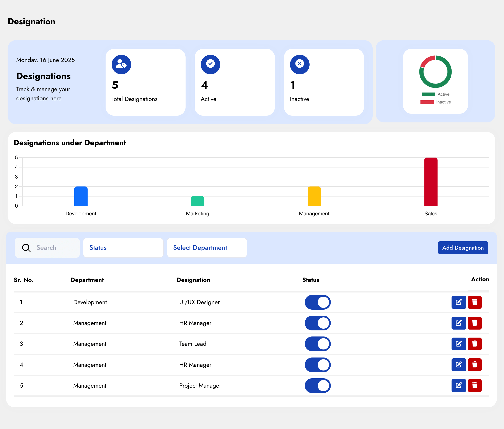This screenshot has height=429, width=504.
Task: Edit the UI/UX Designer row
Action: click(458, 302)
